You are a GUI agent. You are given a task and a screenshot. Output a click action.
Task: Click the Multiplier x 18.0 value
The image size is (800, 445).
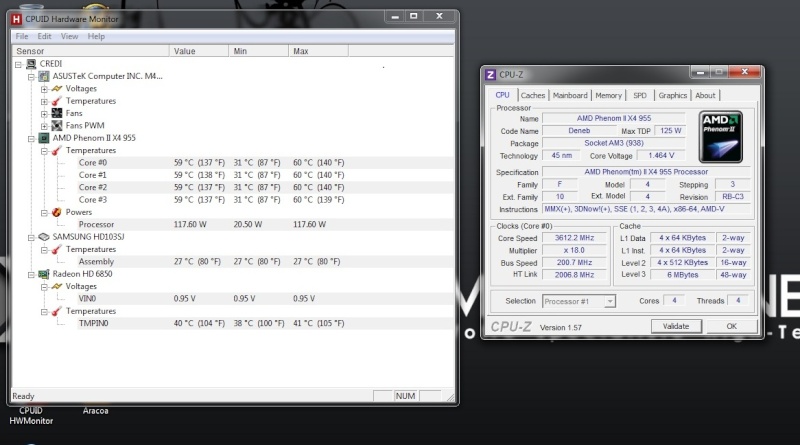click(x=574, y=250)
